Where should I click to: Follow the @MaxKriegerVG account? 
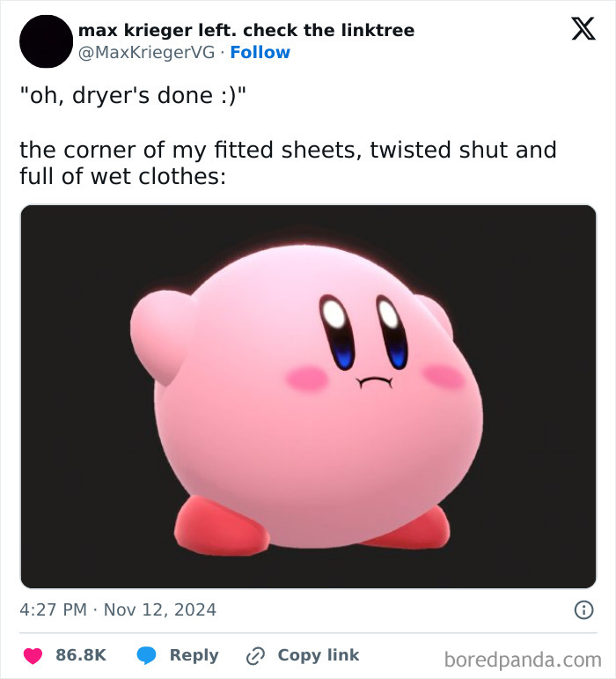[x=260, y=53]
